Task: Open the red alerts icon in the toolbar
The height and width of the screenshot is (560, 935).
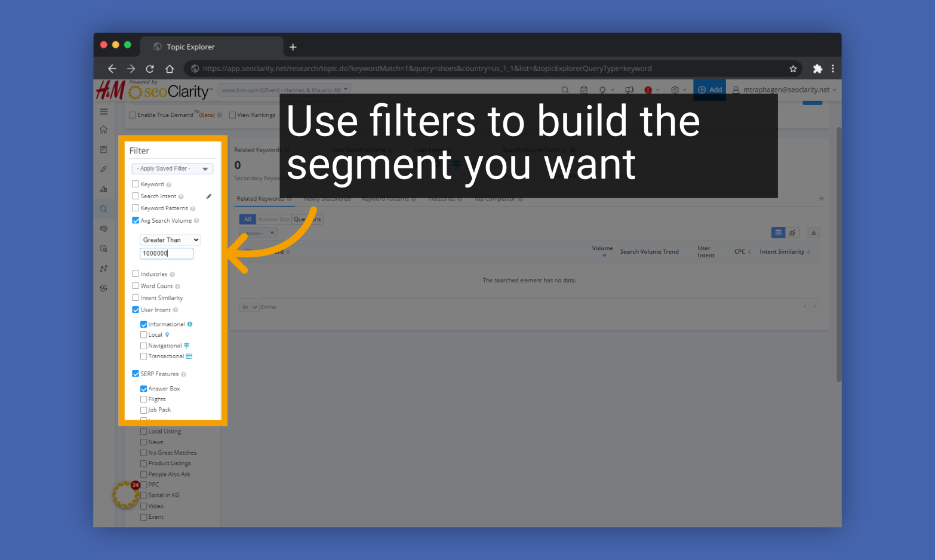Action: click(648, 90)
